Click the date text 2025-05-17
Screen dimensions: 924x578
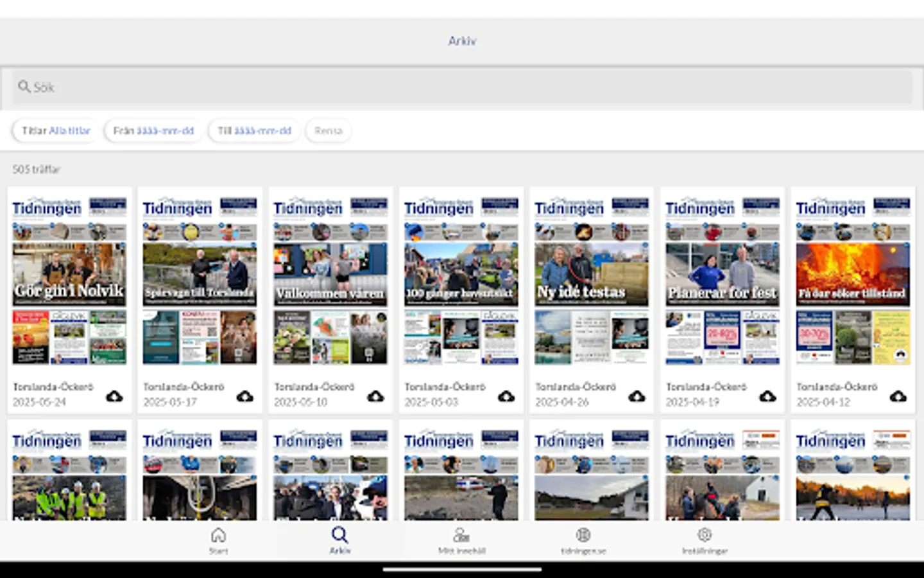pyautogui.click(x=170, y=402)
